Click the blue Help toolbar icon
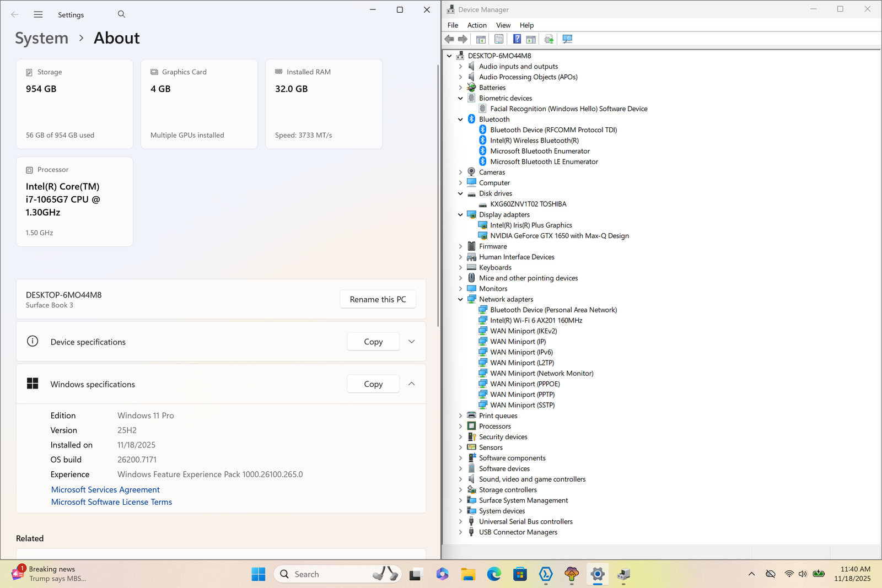This screenshot has width=882, height=588. pyautogui.click(x=517, y=39)
